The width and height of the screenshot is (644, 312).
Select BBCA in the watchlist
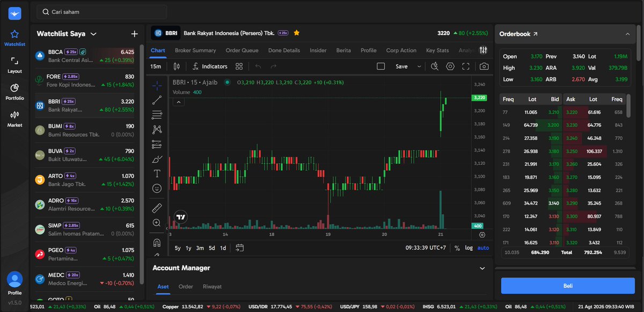tap(85, 56)
